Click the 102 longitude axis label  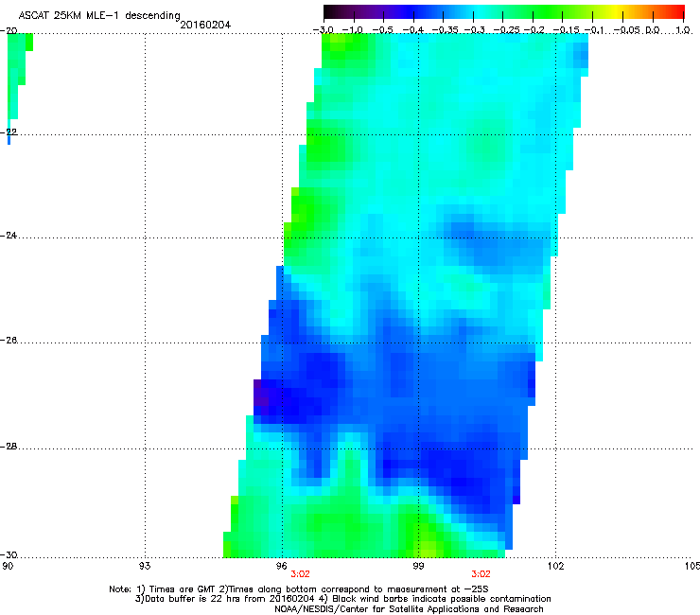(x=556, y=566)
